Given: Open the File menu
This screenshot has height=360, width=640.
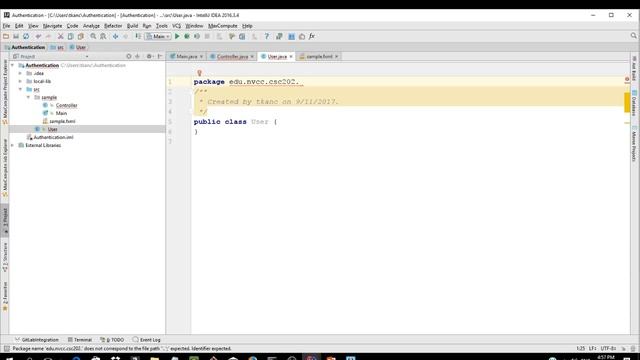Looking at the screenshot, I should tap(7, 26).
